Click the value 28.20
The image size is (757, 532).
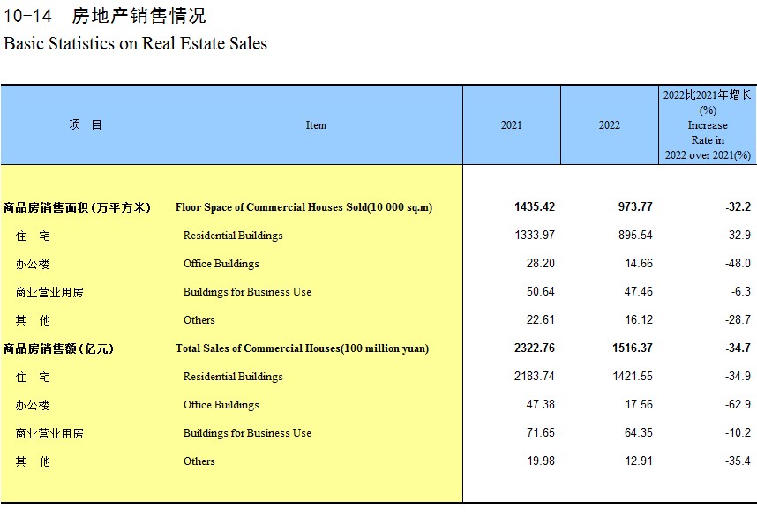(540, 263)
